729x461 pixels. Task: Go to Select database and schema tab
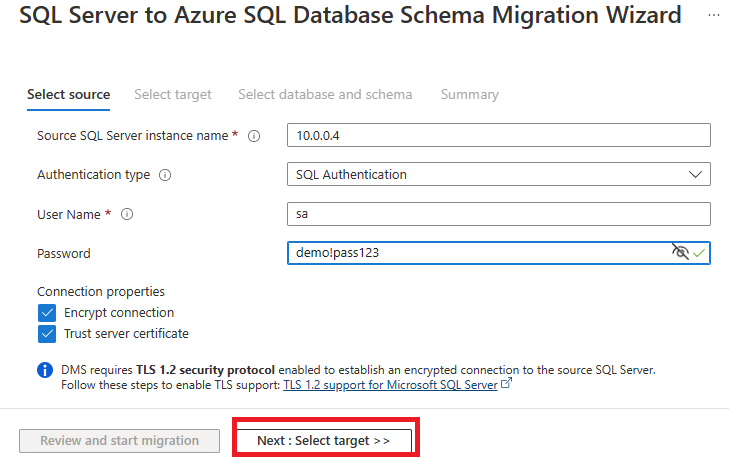(325, 94)
